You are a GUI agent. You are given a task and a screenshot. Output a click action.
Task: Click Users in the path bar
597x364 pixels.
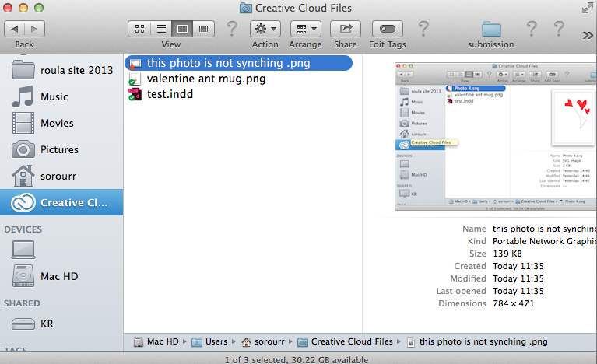pos(209,341)
